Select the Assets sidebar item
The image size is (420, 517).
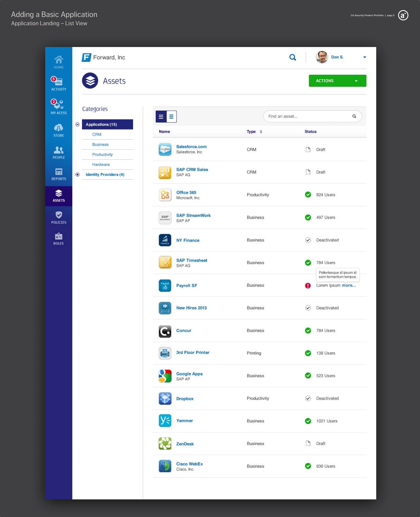click(x=58, y=196)
